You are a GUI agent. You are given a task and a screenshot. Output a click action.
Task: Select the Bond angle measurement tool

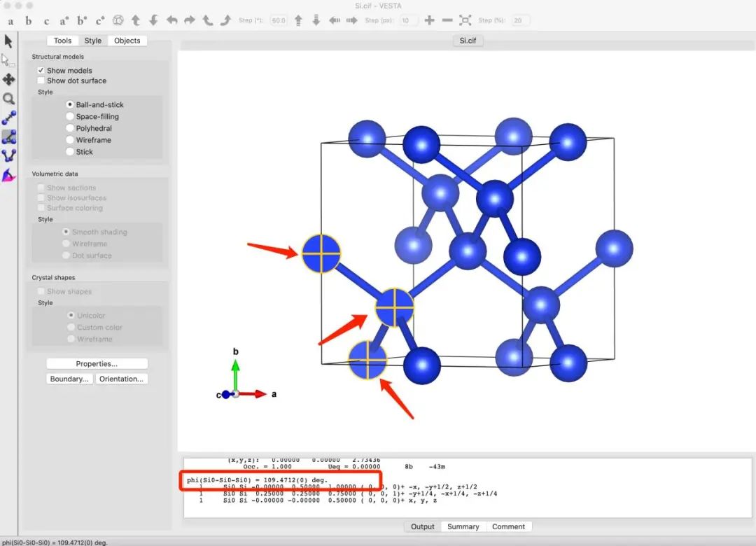[8, 137]
